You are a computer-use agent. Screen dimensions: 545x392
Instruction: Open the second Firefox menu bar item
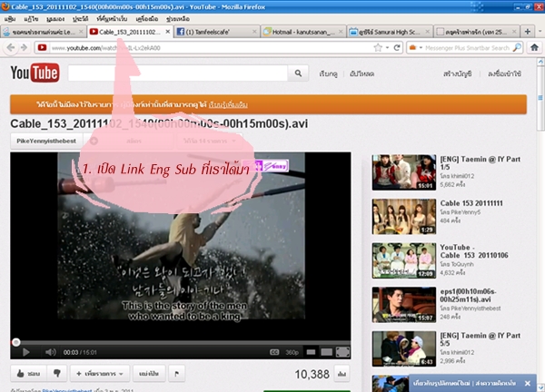pyautogui.click(x=31, y=19)
